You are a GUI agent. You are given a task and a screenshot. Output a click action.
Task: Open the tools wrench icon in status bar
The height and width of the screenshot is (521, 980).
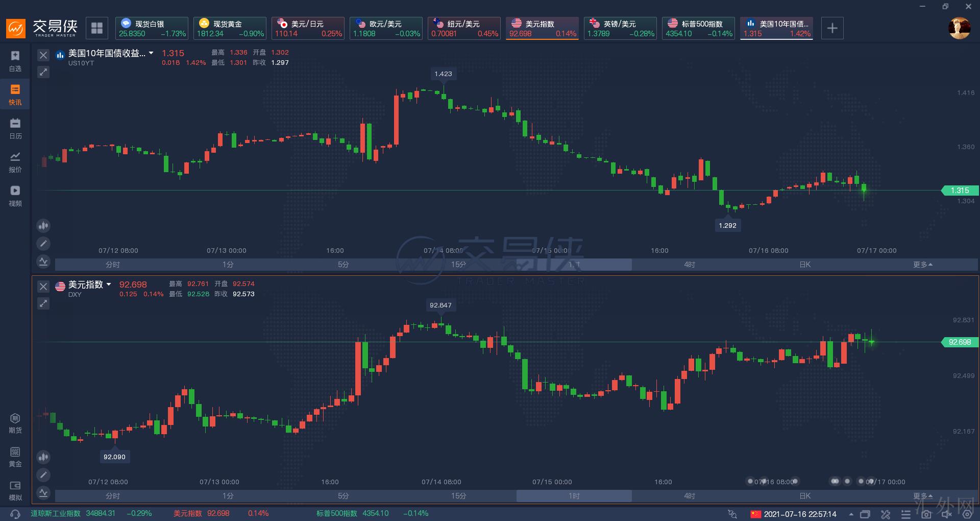pyautogui.click(x=886, y=514)
